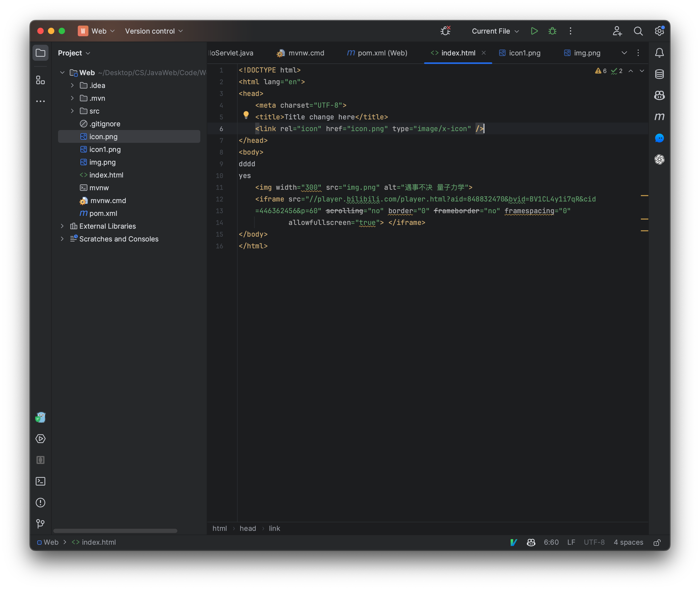Open the colorful plugin icon in left sidebar
Viewport: 700px width, 590px height.
tap(40, 417)
